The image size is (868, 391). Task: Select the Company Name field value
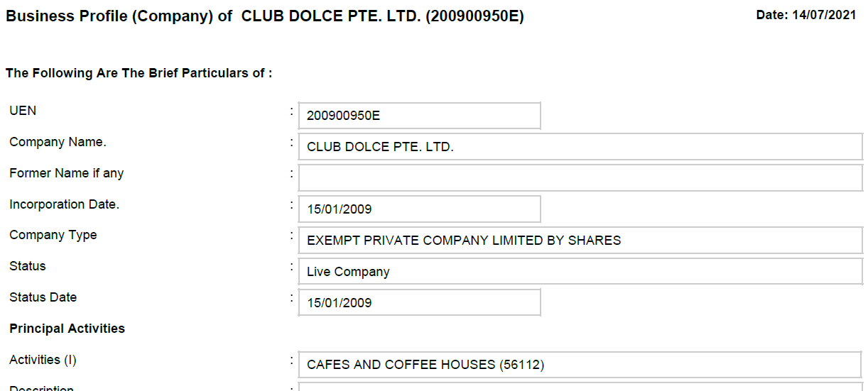click(580, 147)
